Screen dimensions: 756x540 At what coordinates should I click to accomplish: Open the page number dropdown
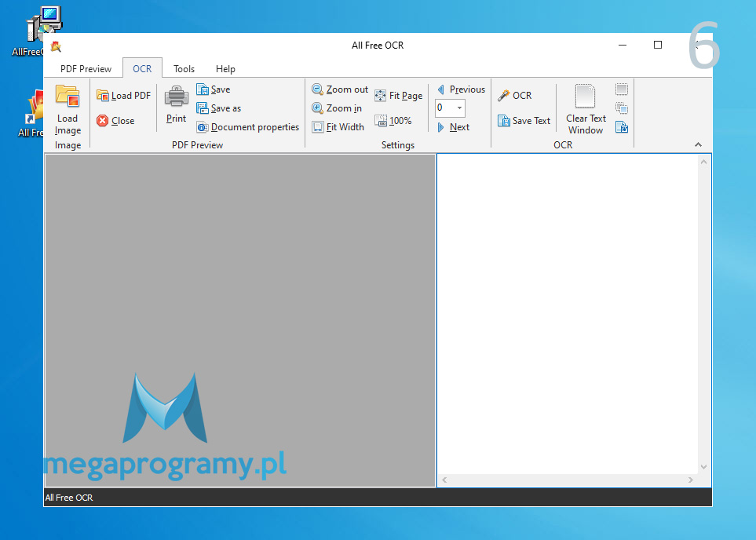coord(459,108)
